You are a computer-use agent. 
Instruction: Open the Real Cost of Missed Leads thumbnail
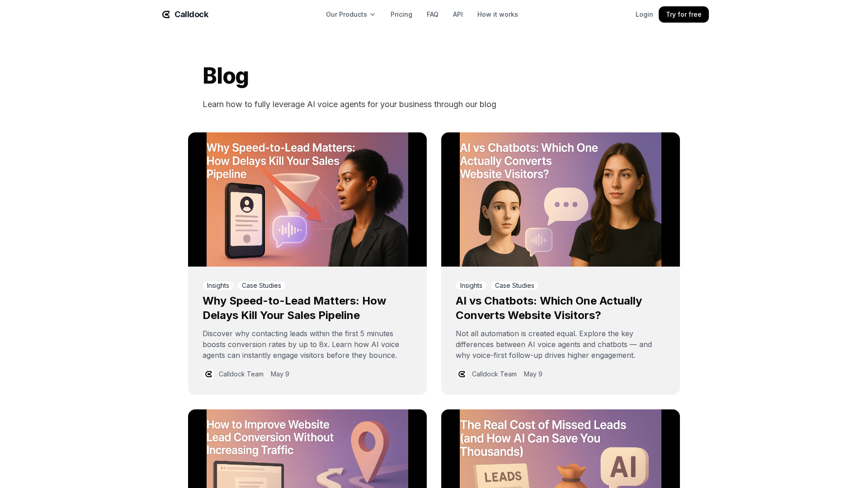(x=561, y=449)
